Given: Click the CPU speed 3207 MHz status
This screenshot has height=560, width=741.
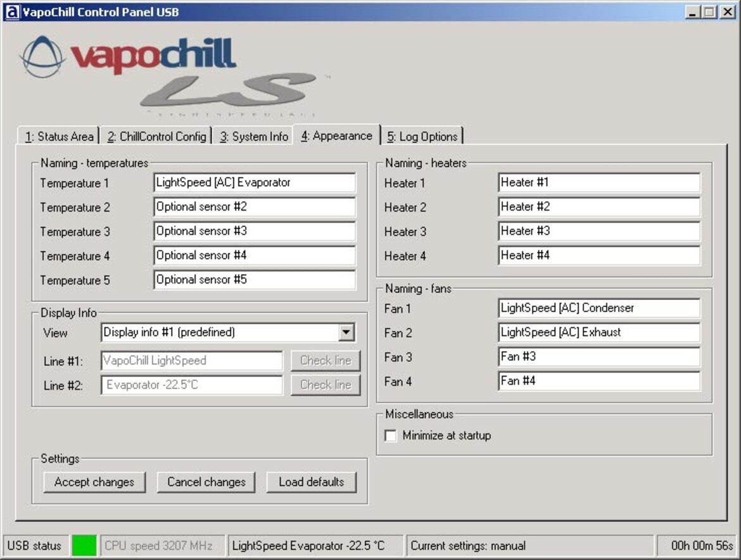Looking at the screenshot, I should coord(163,545).
